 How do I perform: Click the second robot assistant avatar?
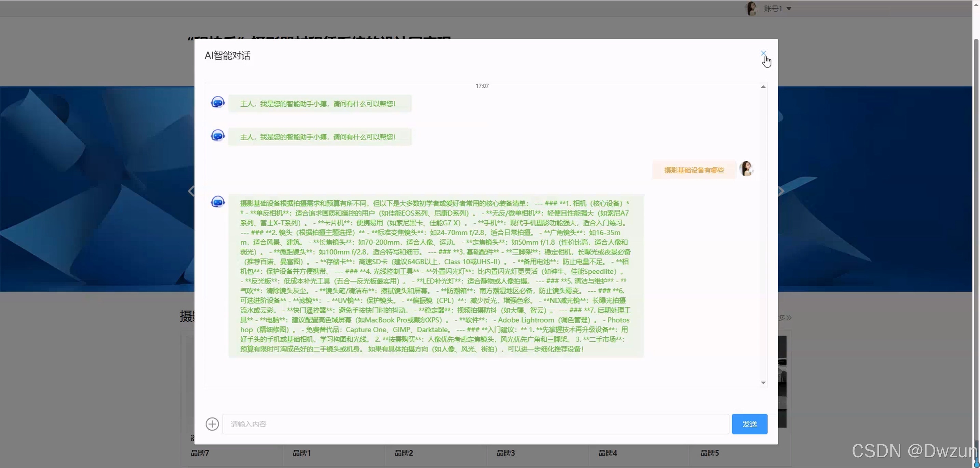pos(218,135)
